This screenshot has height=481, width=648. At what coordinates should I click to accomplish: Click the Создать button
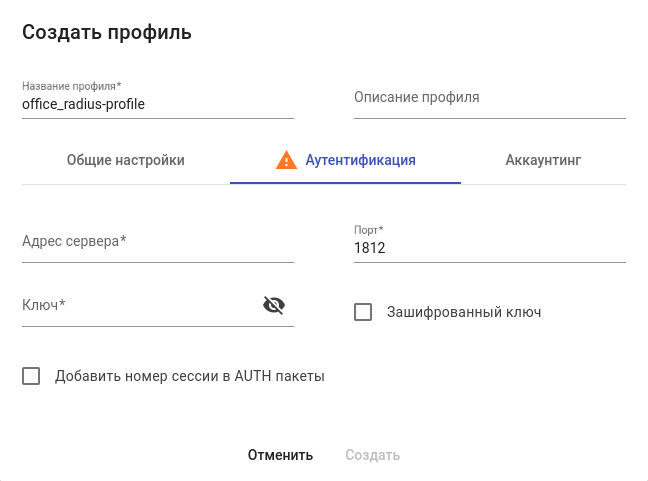coord(372,455)
